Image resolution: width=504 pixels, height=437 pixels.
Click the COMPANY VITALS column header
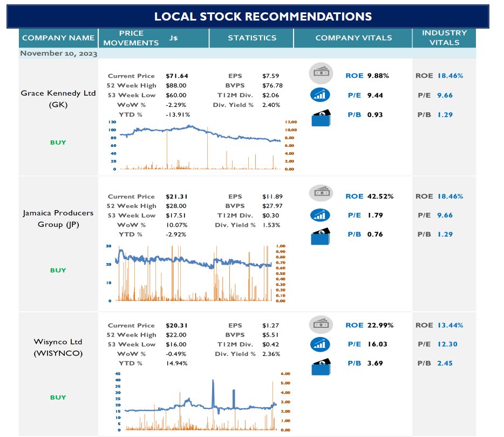click(x=353, y=38)
